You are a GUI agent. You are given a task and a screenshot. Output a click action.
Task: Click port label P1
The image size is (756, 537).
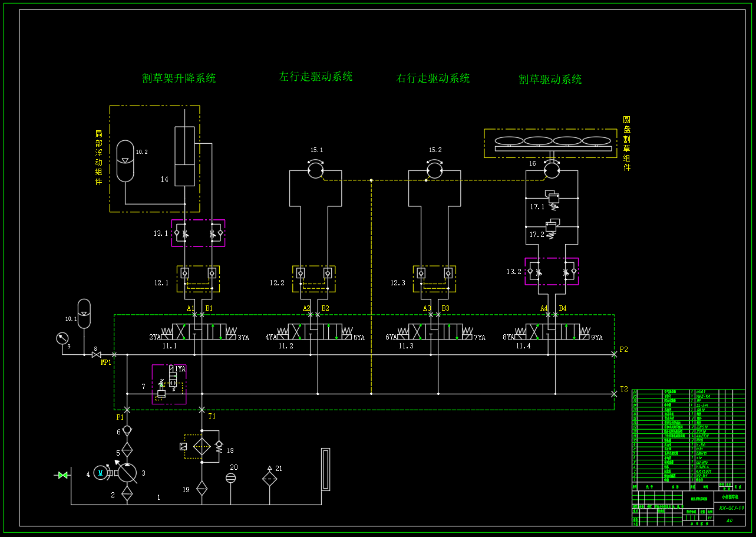point(120,417)
